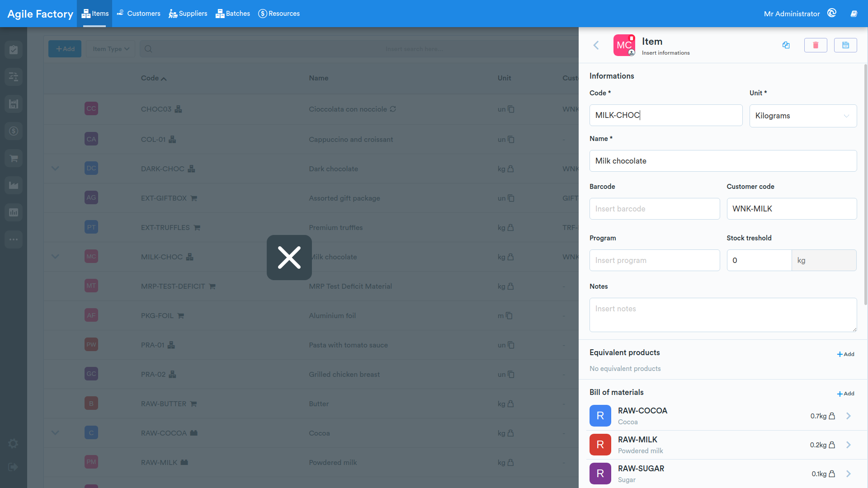Open the Batches tab
The width and height of the screenshot is (868, 488).
[233, 14]
